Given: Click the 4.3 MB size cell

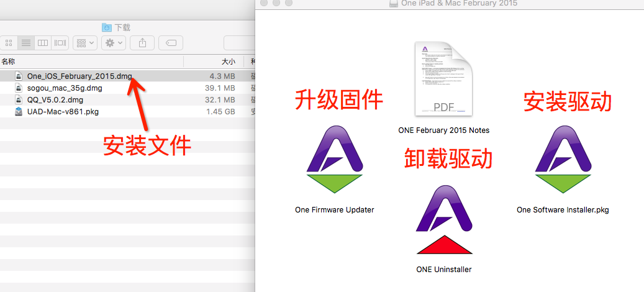Looking at the screenshot, I should click(222, 76).
